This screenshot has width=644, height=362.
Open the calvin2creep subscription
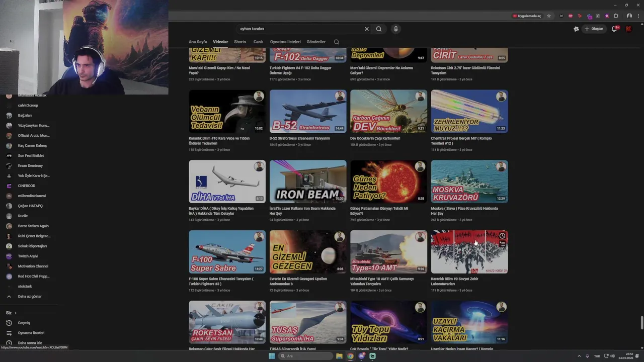tap(29, 106)
